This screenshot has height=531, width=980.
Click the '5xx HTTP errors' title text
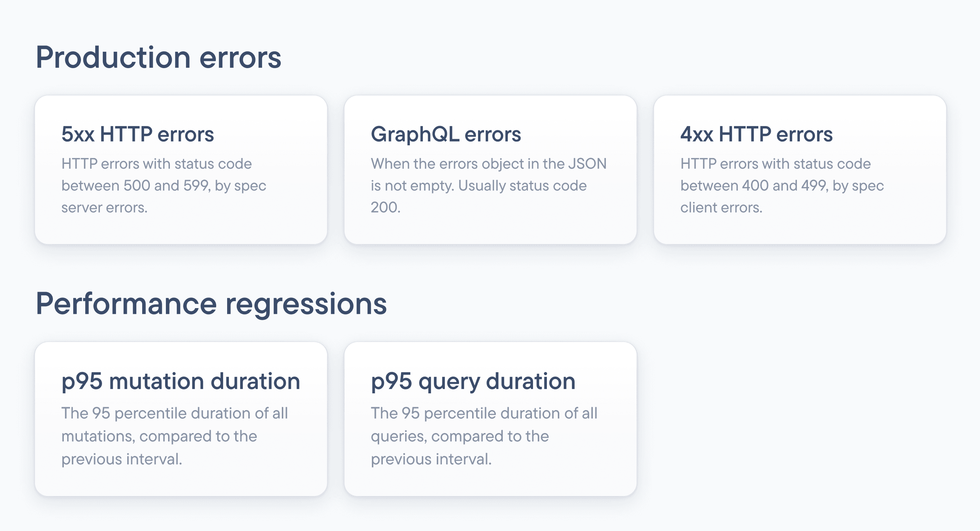click(x=138, y=134)
